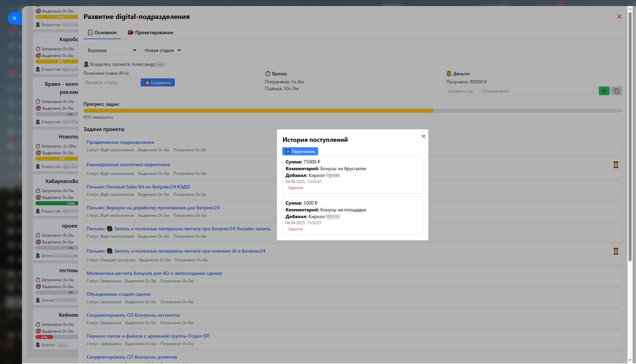Delete the 75000 ₽ payment entry
636x364 pixels.
coord(295,188)
